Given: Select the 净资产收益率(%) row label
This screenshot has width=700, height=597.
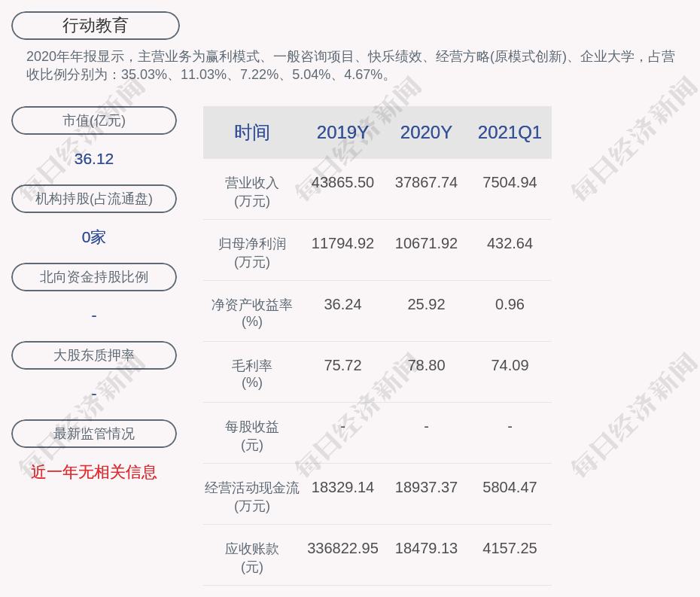Looking at the screenshot, I should (x=252, y=313).
